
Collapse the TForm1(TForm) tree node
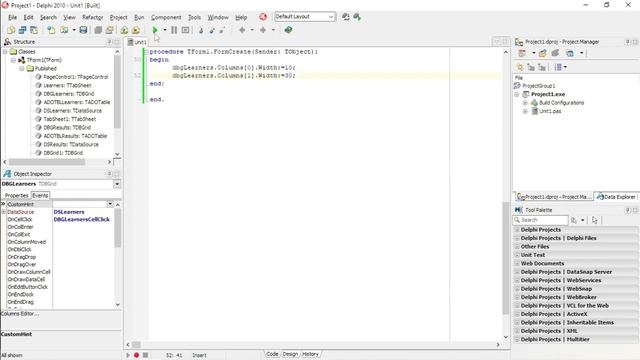[x=13, y=60]
